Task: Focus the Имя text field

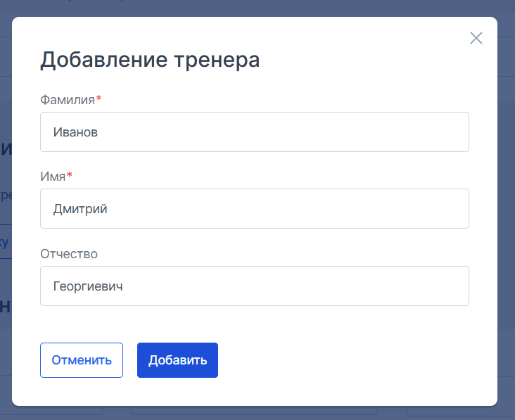Action: (x=255, y=208)
